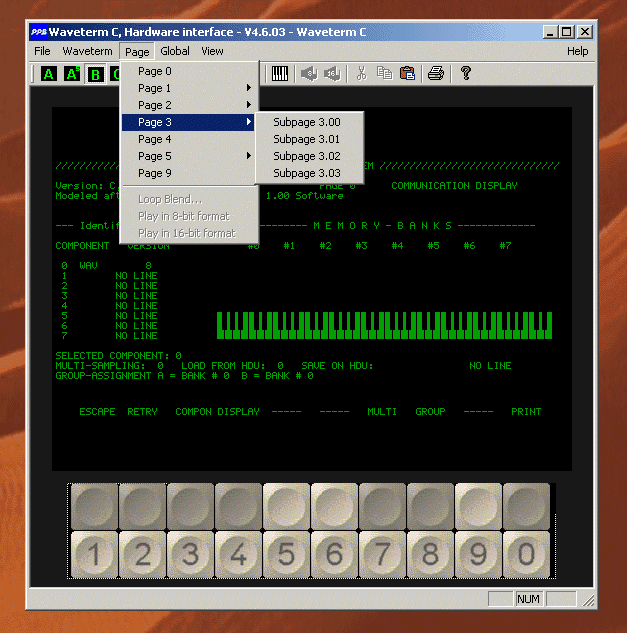The height and width of the screenshot is (633, 627).
Task: Click the number 3 keypad button
Action: tap(191, 554)
